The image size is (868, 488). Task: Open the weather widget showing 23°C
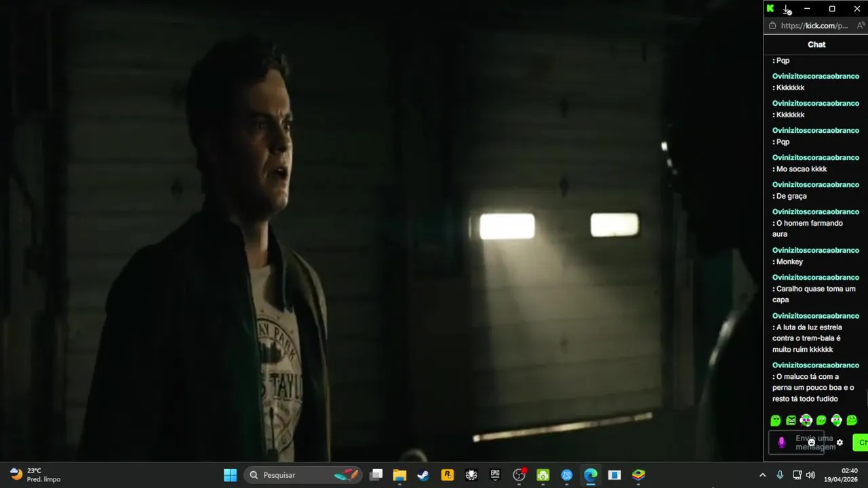35,475
